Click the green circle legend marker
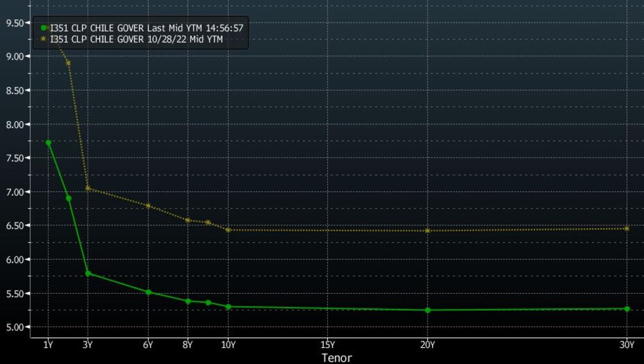Image resolution: width=644 pixels, height=364 pixels. pos(44,28)
